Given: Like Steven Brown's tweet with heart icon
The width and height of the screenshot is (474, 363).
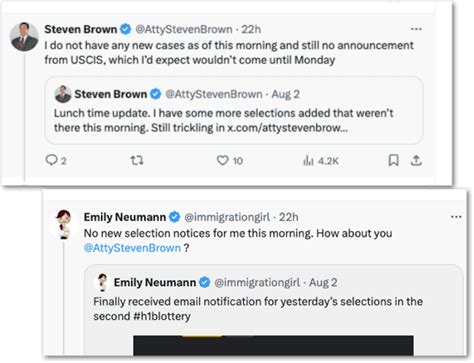Looking at the screenshot, I should pyautogui.click(x=223, y=160).
